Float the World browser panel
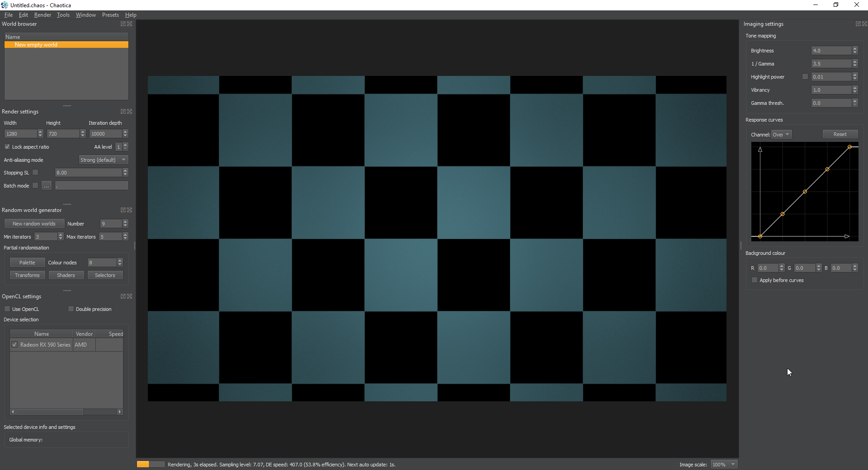Viewport: 868px width, 470px height. click(123, 24)
